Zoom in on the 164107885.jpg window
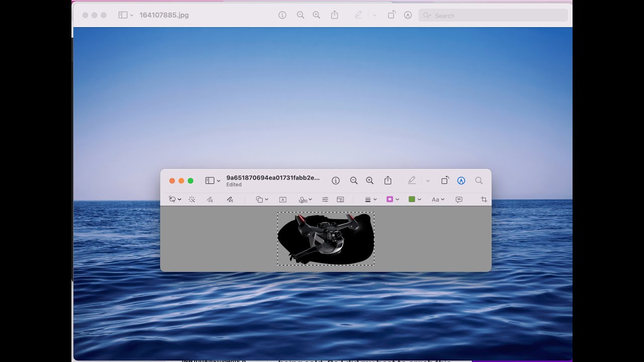 [x=316, y=15]
